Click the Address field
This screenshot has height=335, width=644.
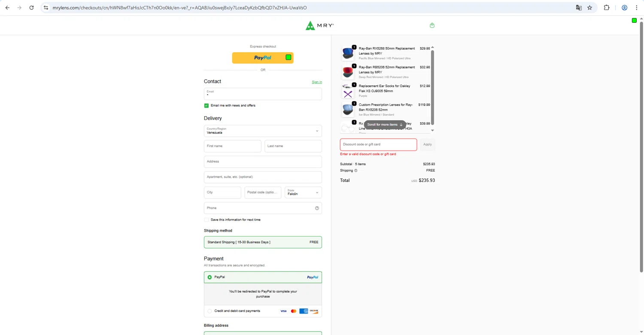(263, 162)
